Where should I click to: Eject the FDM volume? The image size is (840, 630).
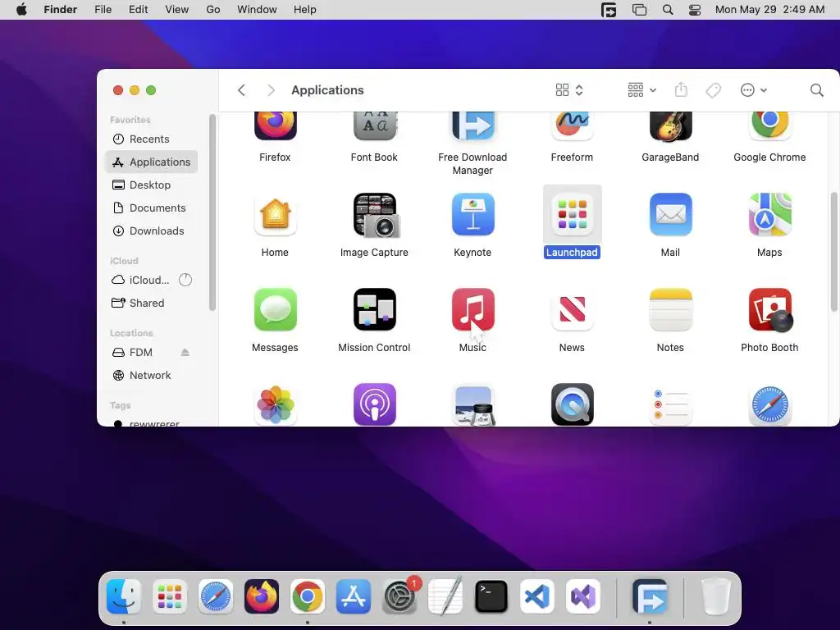coord(185,352)
